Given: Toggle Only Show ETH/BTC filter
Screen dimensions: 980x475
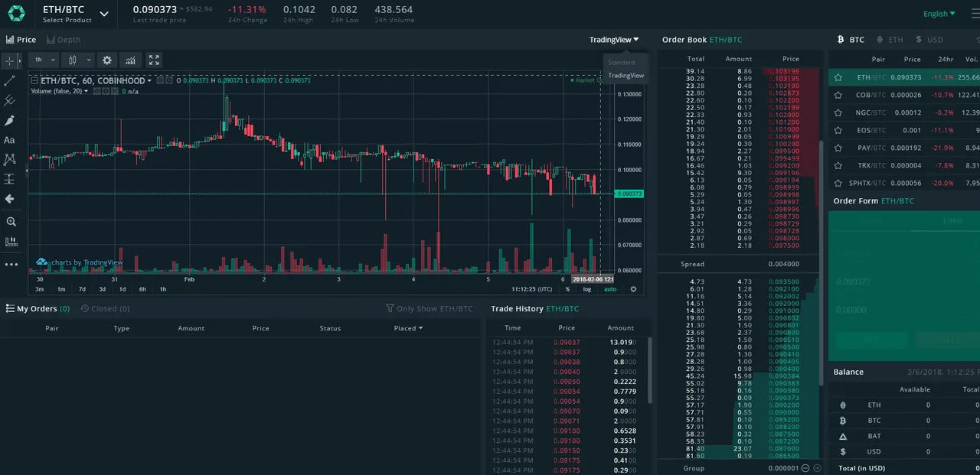Looking at the screenshot, I should [429, 309].
